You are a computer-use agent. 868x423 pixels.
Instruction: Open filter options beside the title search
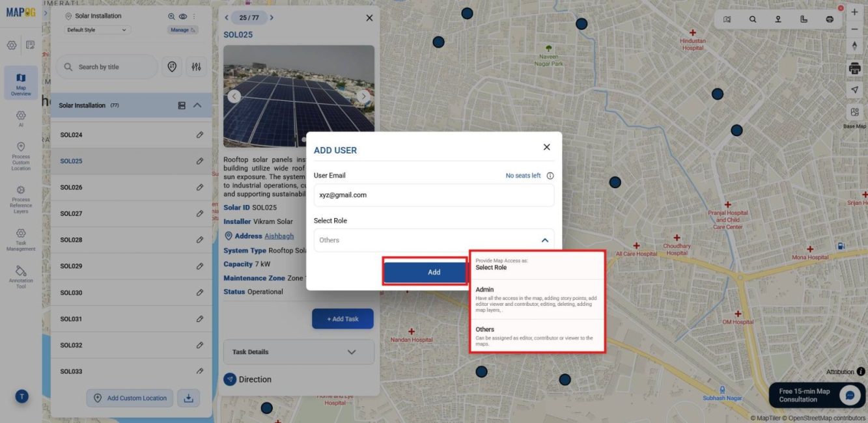(x=196, y=66)
